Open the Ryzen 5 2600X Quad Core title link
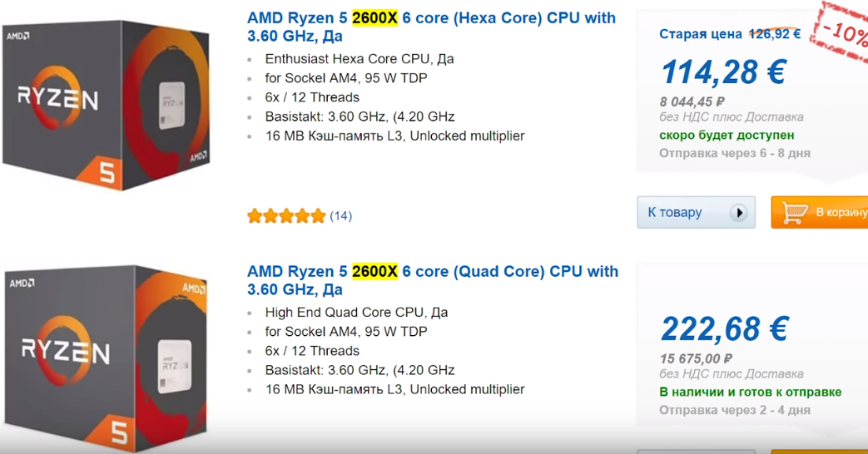 433,280
